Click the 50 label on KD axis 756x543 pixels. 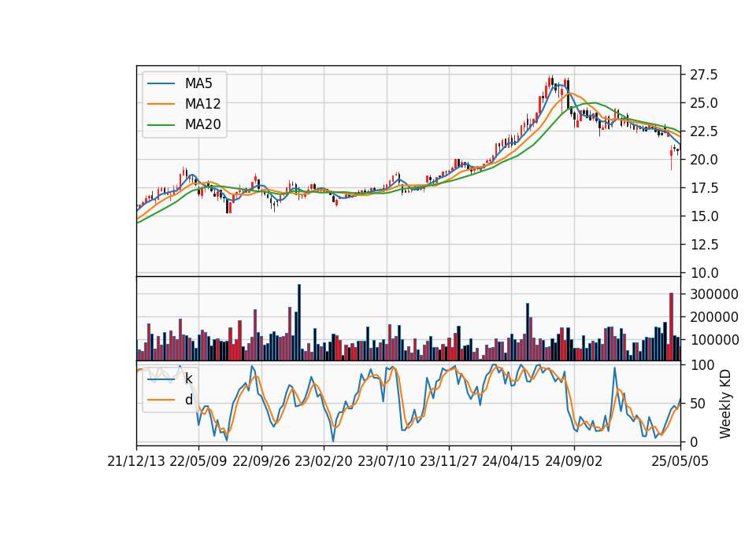coord(697,403)
